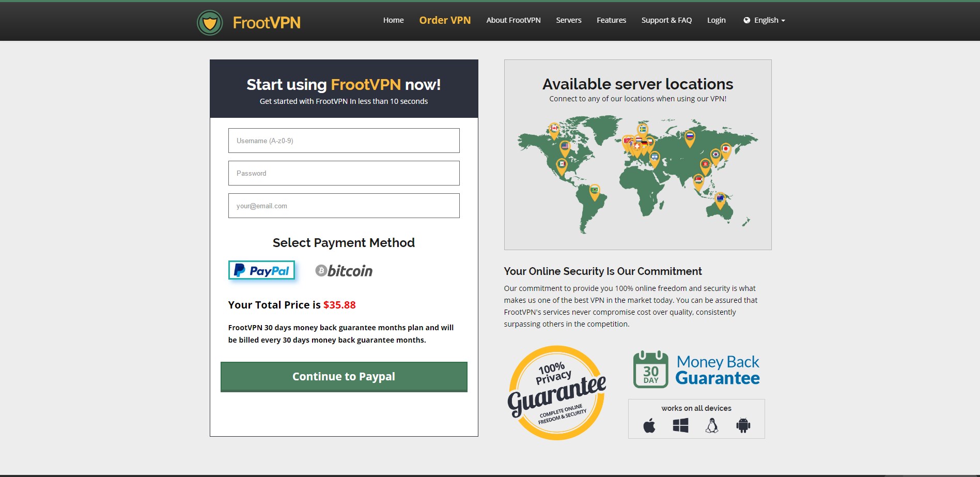Click the 'Select Payment Method' heading

(x=344, y=243)
